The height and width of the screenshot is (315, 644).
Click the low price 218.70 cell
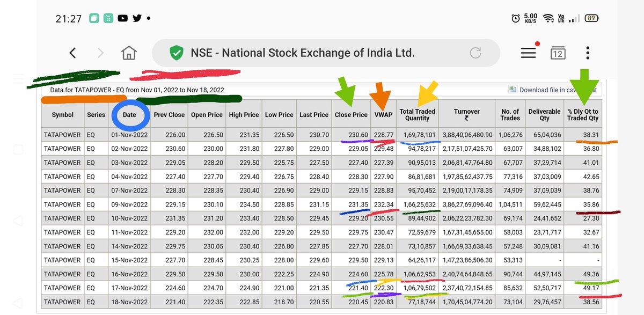coord(279,302)
